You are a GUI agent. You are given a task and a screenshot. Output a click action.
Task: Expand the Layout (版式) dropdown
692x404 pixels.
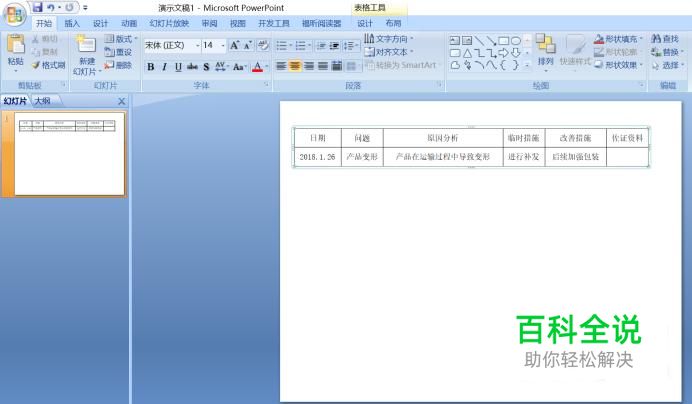click(121, 39)
